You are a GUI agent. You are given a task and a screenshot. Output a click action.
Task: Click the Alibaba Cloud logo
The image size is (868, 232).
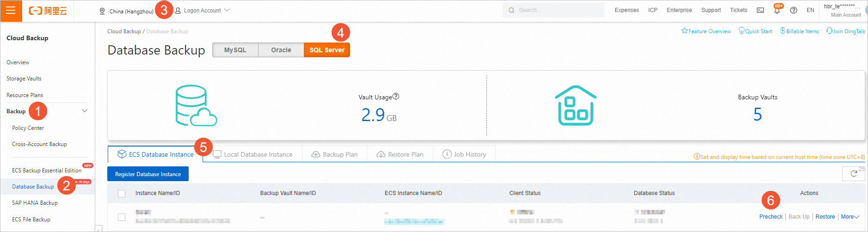click(48, 11)
